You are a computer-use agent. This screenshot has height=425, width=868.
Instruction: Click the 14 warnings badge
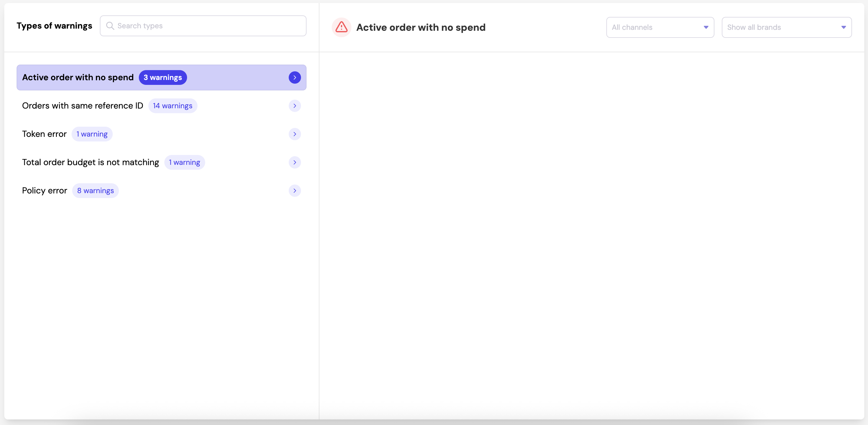173,105
